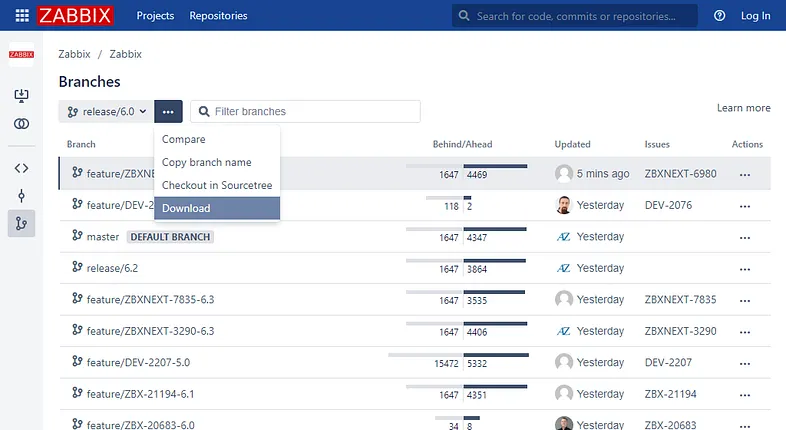The image size is (786, 430).
Task: Click the author avatar in DEV-2076 row
Action: pyautogui.click(x=564, y=205)
